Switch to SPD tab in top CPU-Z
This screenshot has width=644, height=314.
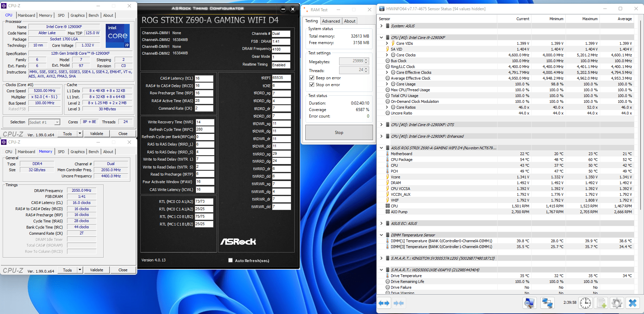(x=61, y=15)
